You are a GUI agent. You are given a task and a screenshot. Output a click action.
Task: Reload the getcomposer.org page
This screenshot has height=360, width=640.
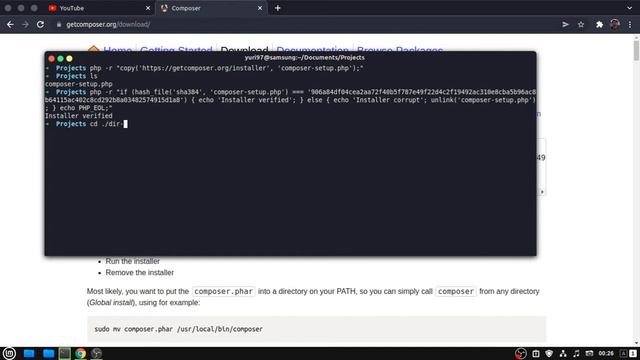40,24
